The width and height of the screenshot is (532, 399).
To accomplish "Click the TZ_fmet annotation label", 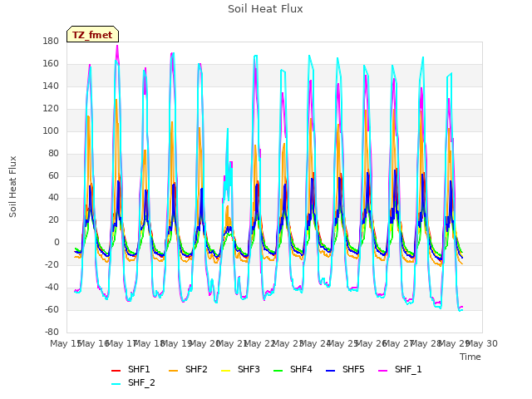I will (x=92, y=35).
